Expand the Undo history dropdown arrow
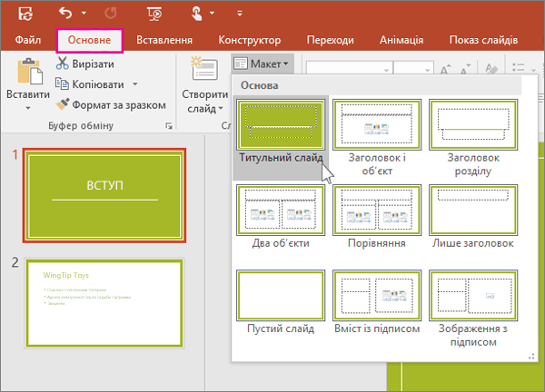545x392 pixels. [84, 15]
